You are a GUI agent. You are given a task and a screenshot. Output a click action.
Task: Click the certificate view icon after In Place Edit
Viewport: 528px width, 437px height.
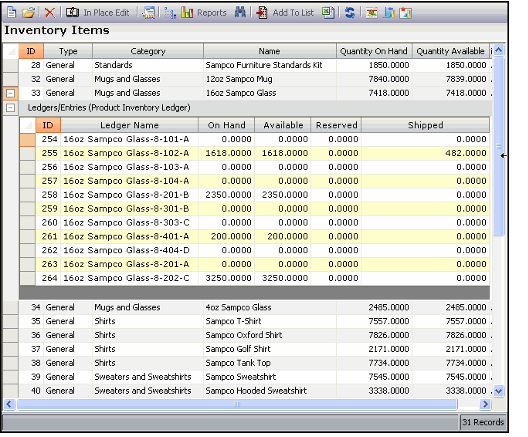[148, 13]
